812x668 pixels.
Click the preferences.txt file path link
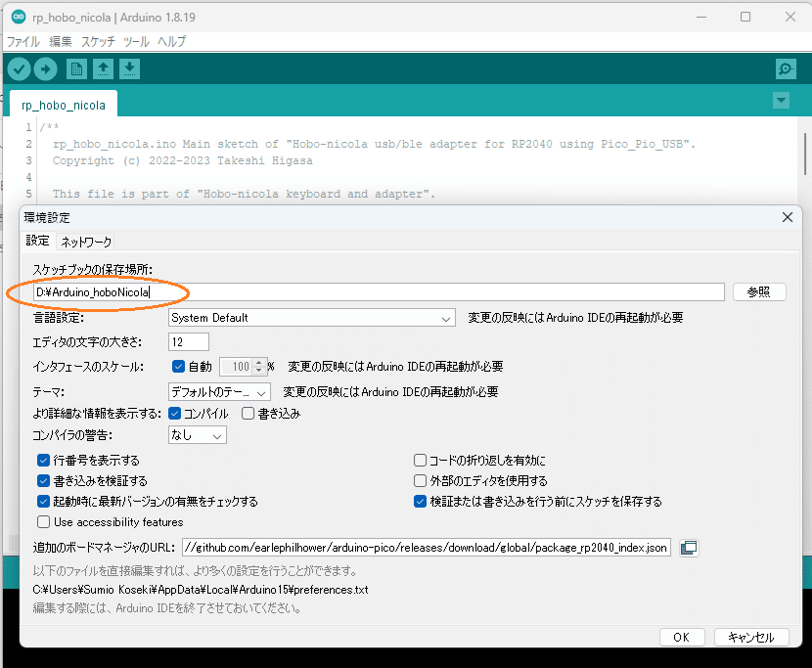pos(201,590)
